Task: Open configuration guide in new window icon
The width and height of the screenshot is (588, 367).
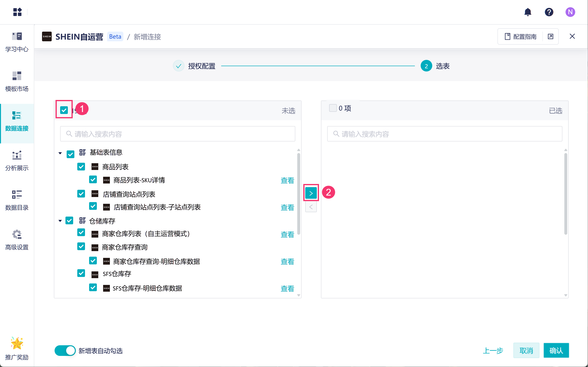Action: (550, 36)
